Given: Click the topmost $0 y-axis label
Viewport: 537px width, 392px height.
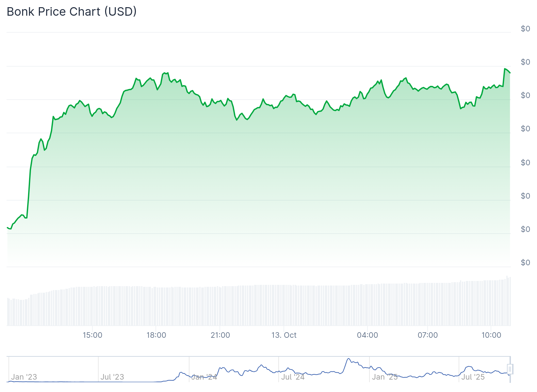Looking at the screenshot, I should [525, 29].
